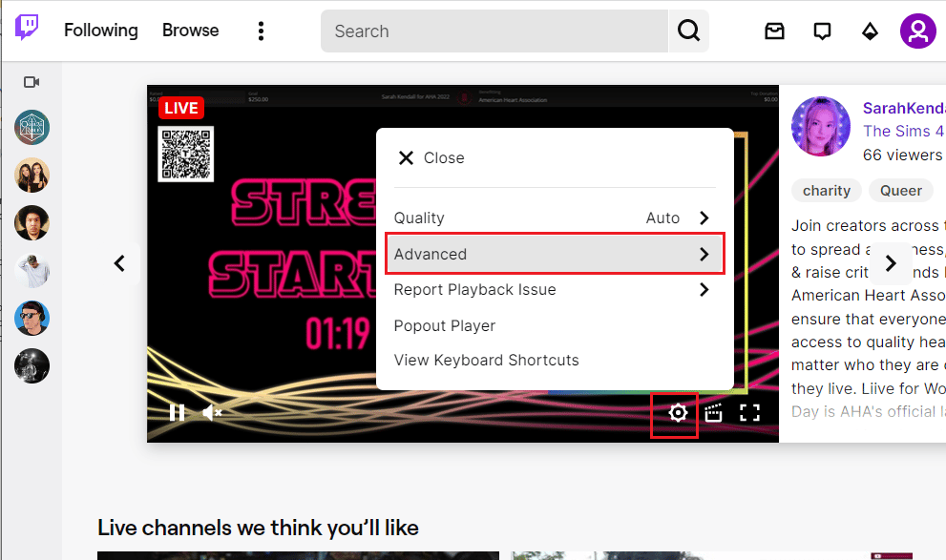This screenshot has height=560, width=946.
Task: Click the LIVE badge on the player
Action: (x=181, y=108)
